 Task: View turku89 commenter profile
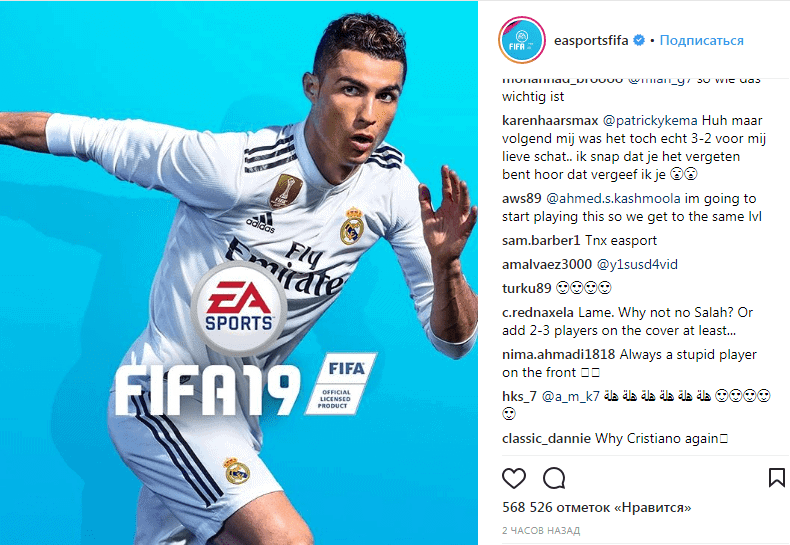point(526,288)
